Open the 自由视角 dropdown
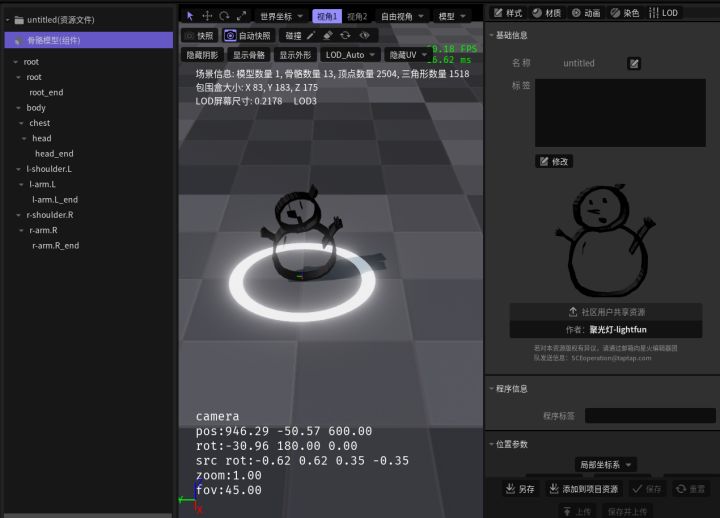 [402, 17]
